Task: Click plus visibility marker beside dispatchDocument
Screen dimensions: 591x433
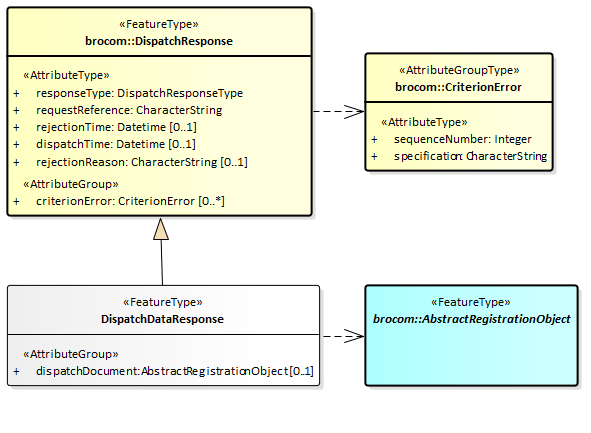Action: click(16, 372)
